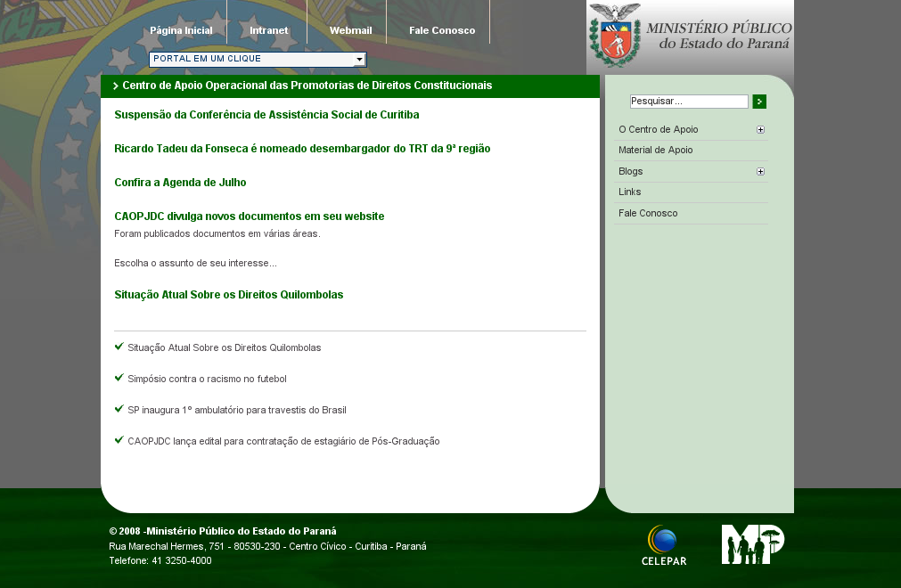Go to Página Inicial in top navigation
This screenshot has height=588, width=901.
[181, 30]
